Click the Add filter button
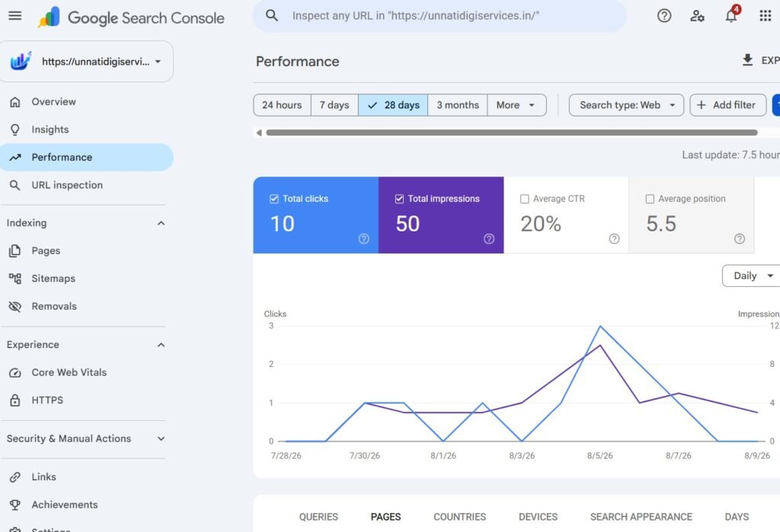 point(727,105)
